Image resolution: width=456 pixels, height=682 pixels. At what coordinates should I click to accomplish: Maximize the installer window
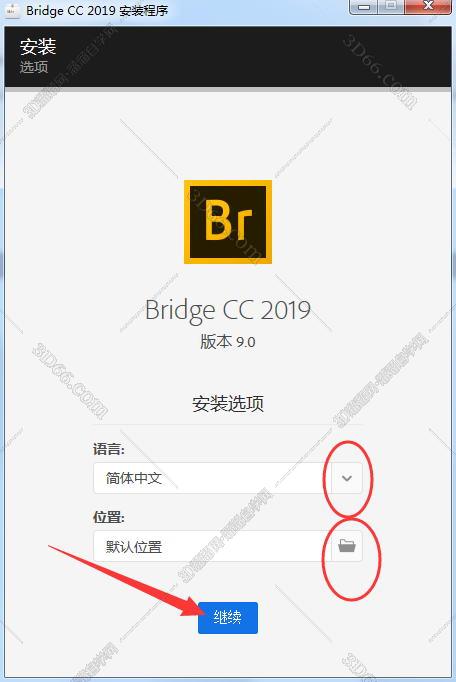click(391, 7)
